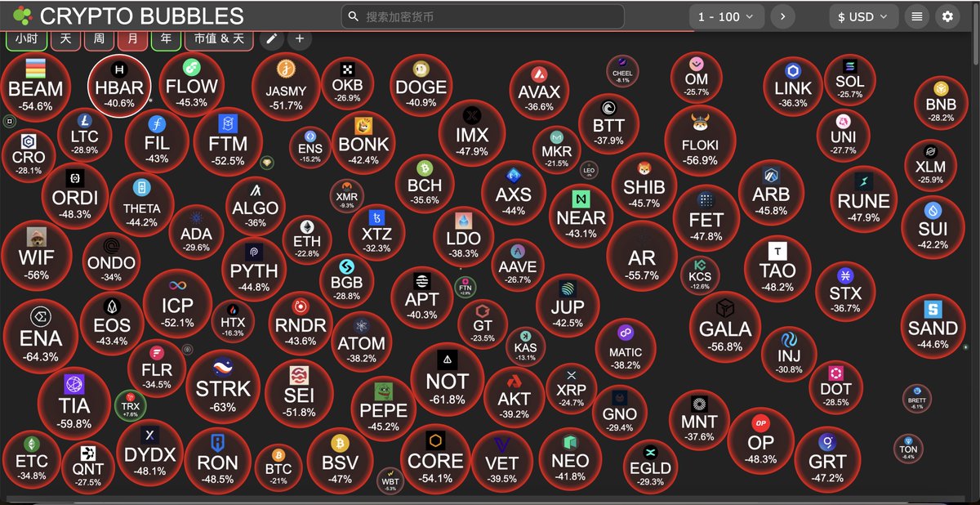This screenshot has width=980, height=505.
Task: Open the NOT bubble
Action: (x=448, y=378)
